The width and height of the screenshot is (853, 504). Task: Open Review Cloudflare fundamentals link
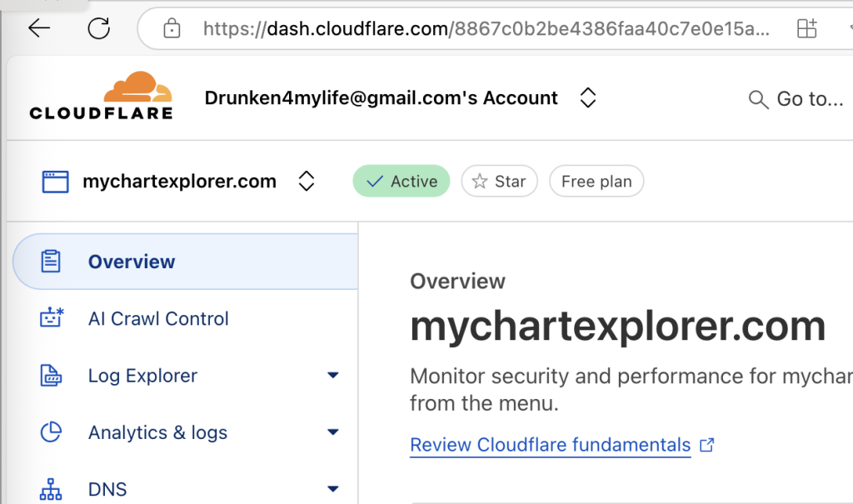551,445
